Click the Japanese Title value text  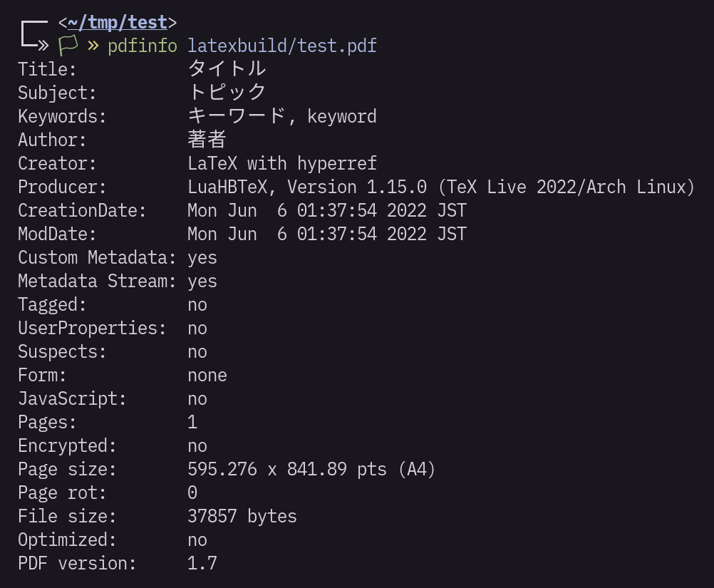[227, 68]
